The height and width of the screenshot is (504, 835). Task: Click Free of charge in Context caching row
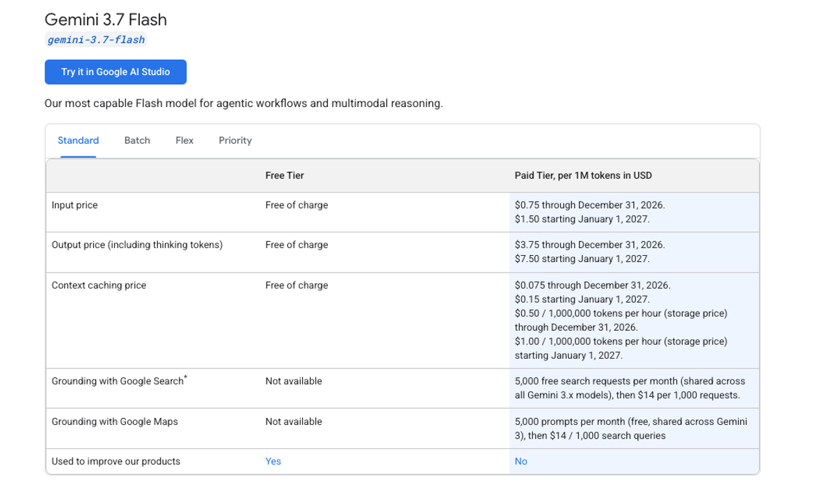pyautogui.click(x=296, y=285)
